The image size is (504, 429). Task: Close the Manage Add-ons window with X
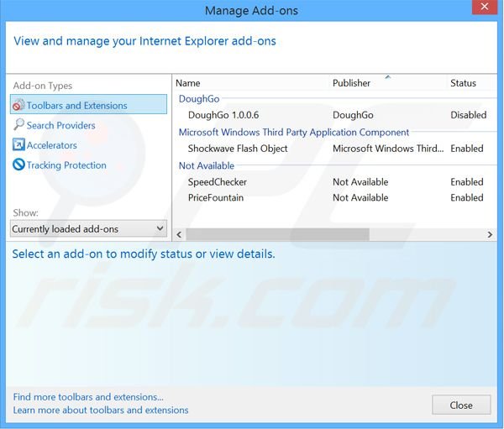point(485,7)
